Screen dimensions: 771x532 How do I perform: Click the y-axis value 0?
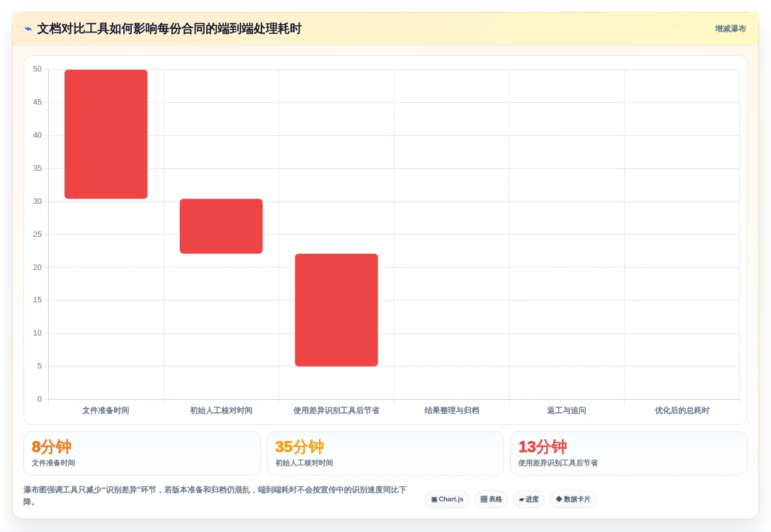[x=40, y=399]
